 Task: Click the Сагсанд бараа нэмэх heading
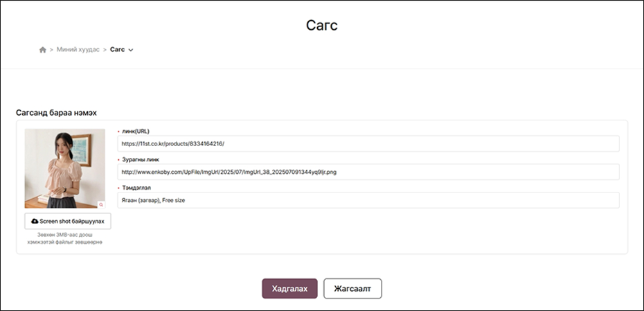(x=56, y=112)
